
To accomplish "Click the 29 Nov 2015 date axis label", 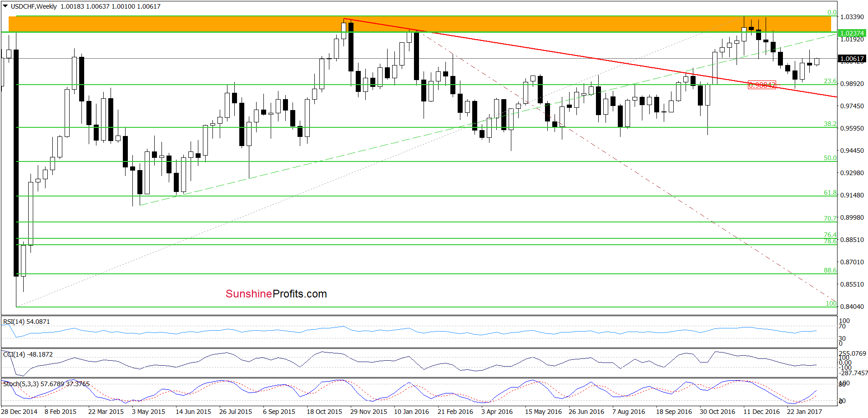I will click(x=368, y=412).
